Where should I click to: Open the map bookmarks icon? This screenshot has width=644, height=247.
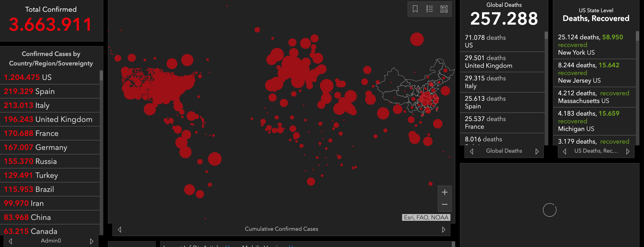(415, 9)
